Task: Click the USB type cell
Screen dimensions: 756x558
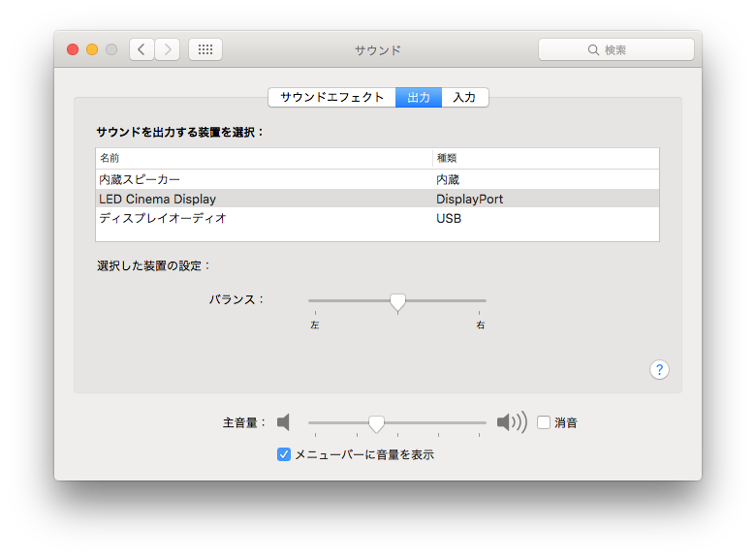Action: 449,218
